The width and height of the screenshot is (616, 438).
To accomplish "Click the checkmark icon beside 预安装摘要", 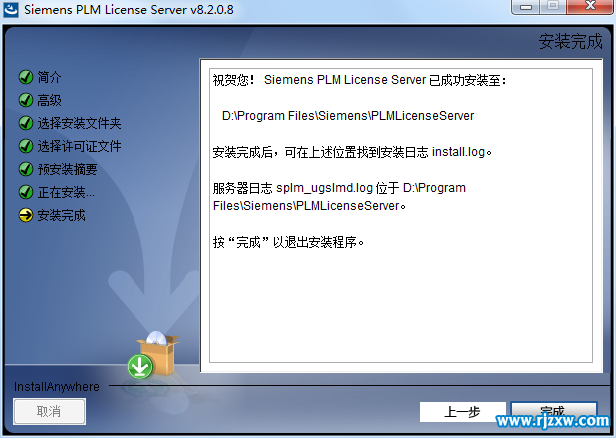I will 26,169.
